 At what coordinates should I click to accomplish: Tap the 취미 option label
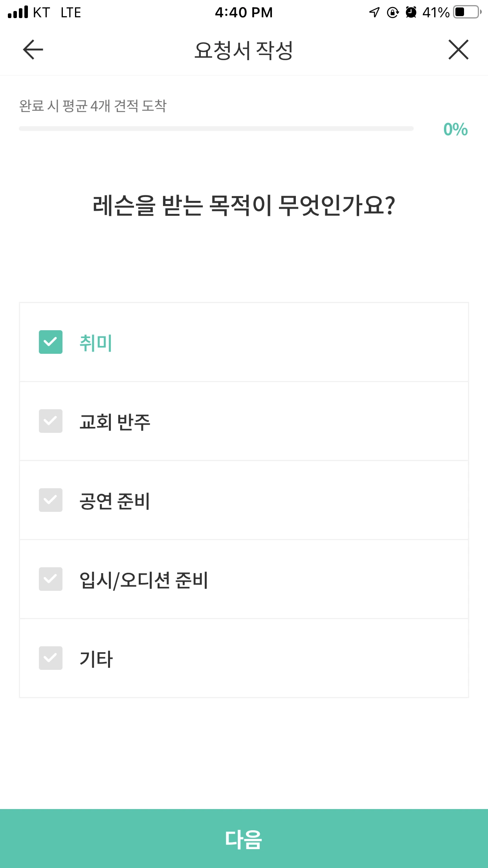[96, 343]
